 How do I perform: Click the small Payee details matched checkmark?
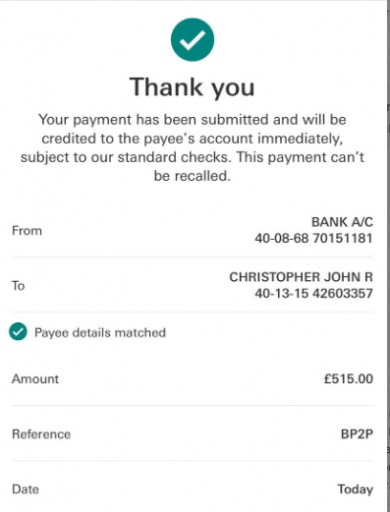pyautogui.click(x=18, y=332)
